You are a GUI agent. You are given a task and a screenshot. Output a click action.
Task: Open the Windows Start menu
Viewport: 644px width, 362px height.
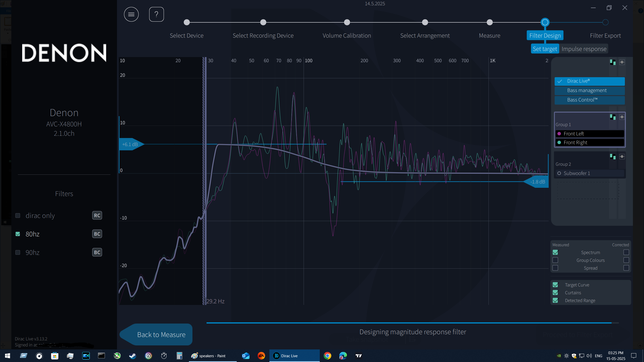point(8,356)
